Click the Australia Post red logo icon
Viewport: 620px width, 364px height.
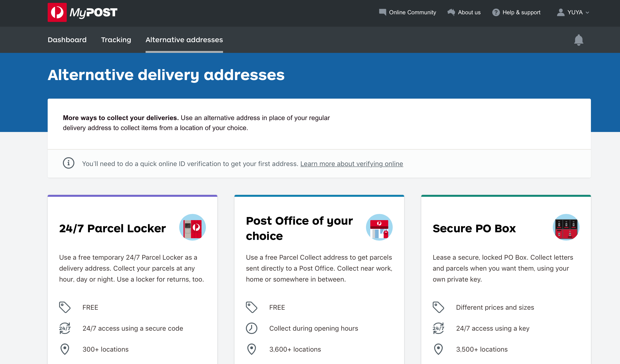(x=57, y=12)
